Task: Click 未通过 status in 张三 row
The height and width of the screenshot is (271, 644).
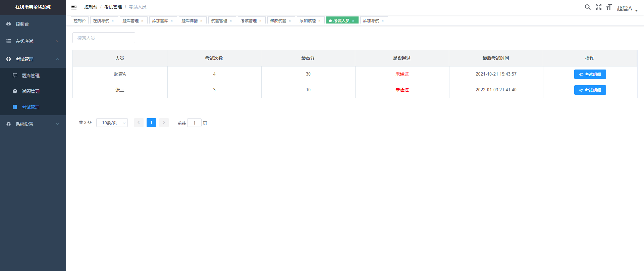Action: [402, 90]
